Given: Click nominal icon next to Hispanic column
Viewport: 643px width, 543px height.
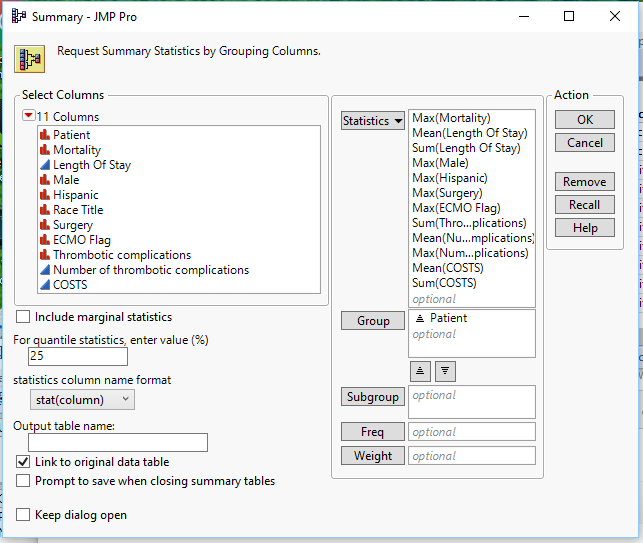Looking at the screenshot, I should pyautogui.click(x=45, y=195).
